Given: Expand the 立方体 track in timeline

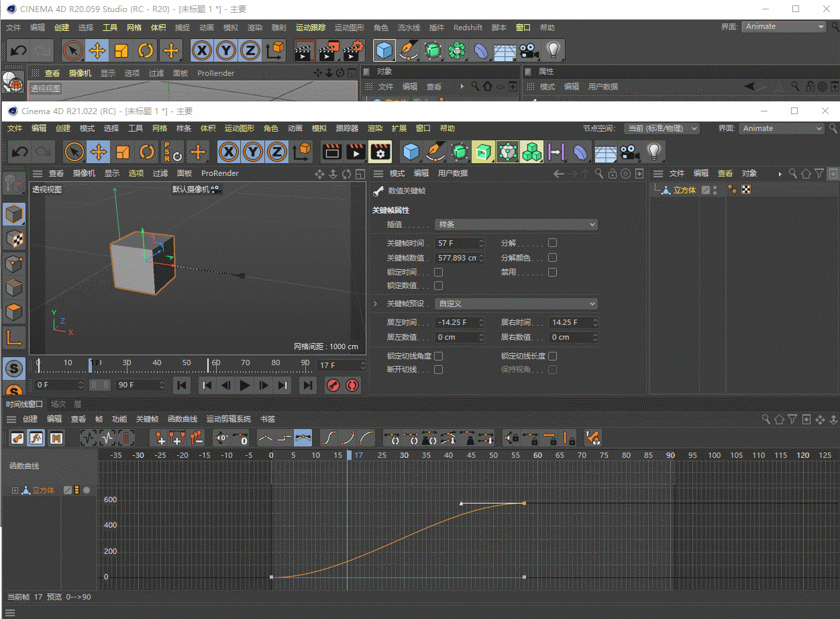Looking at the screenshot, I should click(15, 491).
